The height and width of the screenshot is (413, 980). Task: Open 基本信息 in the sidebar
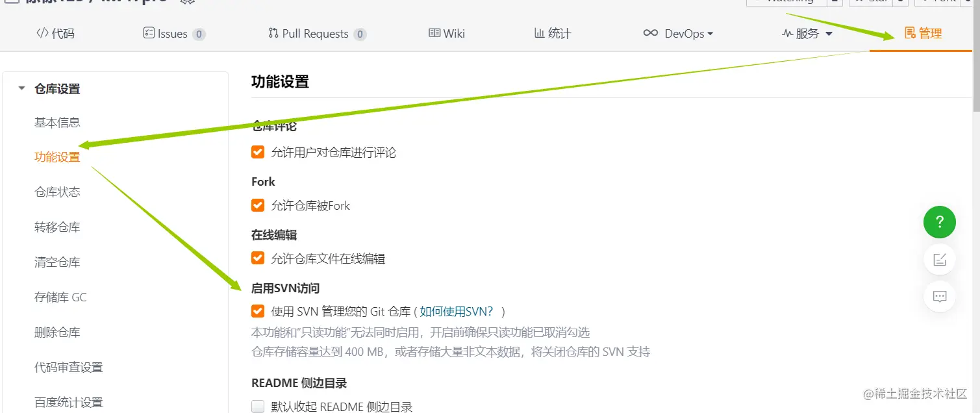tap(57, 122)
